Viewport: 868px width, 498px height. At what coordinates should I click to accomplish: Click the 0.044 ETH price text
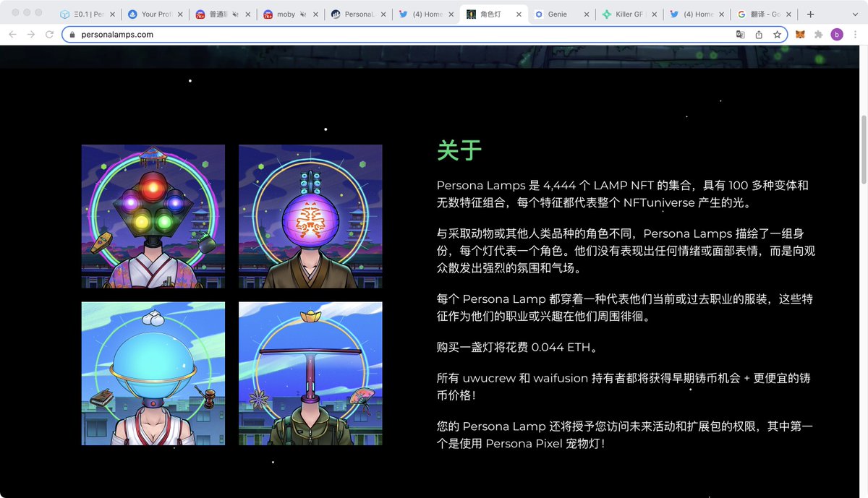[561, 347]
